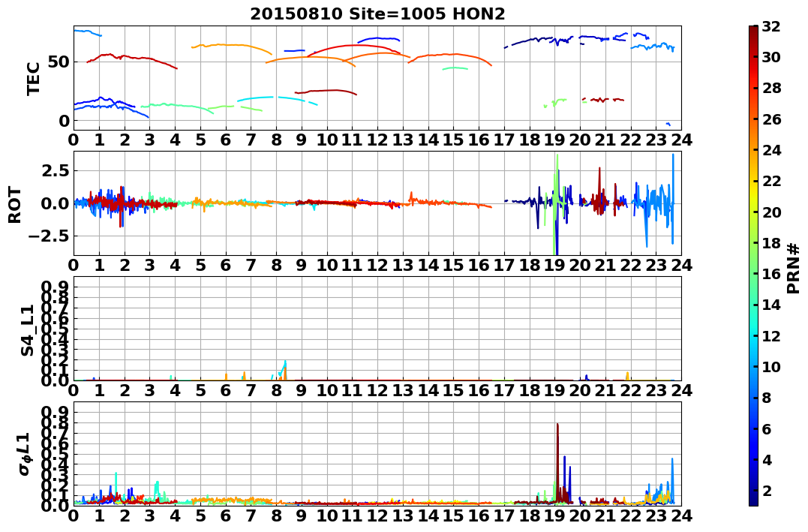Click the −2.5 tick on ROT y-axis

pyautogui.click(x=50, y=236)
